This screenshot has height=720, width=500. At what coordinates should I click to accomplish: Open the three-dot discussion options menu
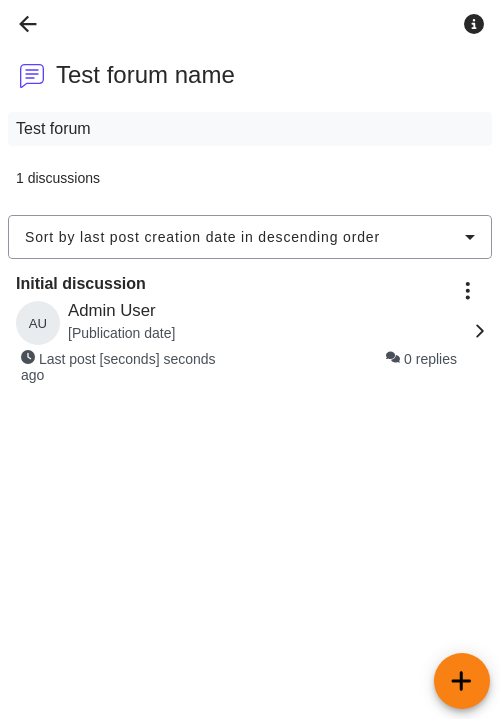[x=467, y=291]
